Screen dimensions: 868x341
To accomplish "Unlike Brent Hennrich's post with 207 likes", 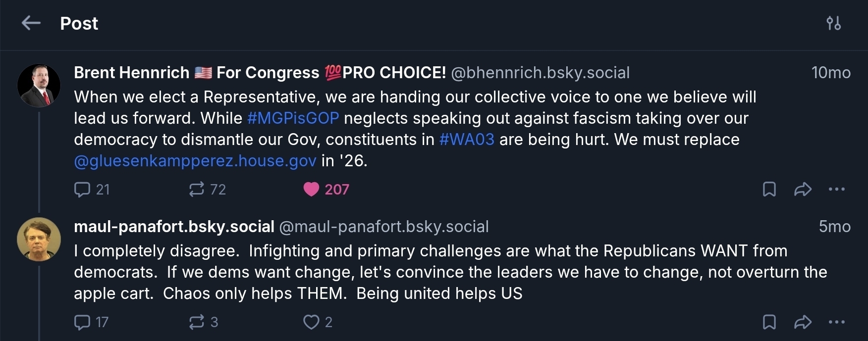I will (x=312, y=190).
